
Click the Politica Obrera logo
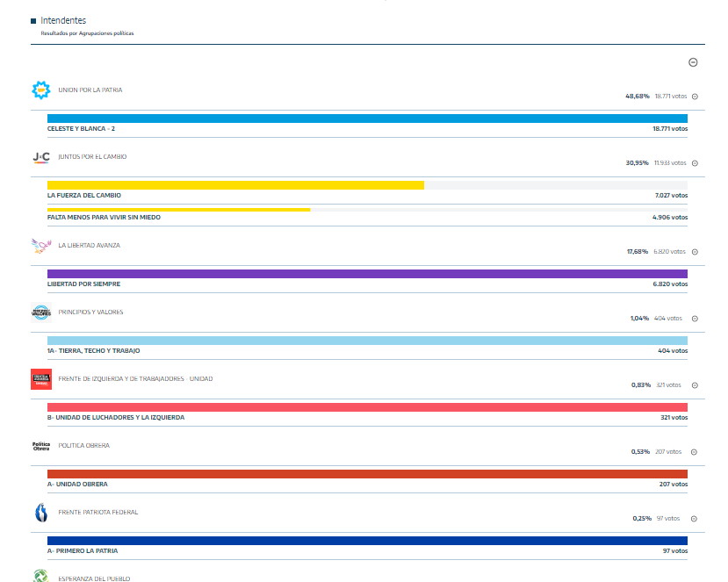tap(40, 446)
